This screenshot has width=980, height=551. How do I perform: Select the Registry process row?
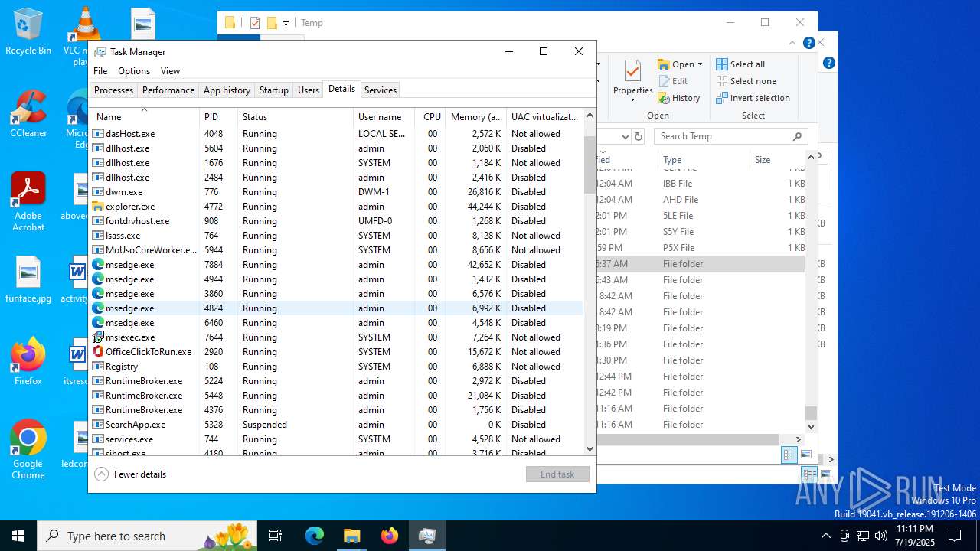coord(336,367)
